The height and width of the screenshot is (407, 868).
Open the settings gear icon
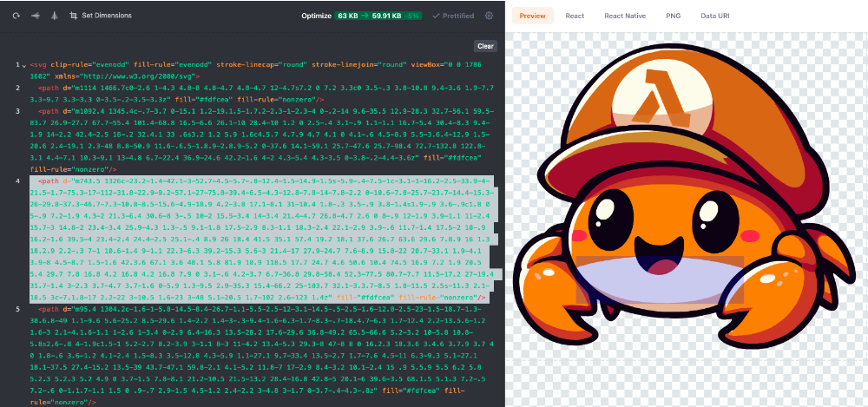pos(489,16)
